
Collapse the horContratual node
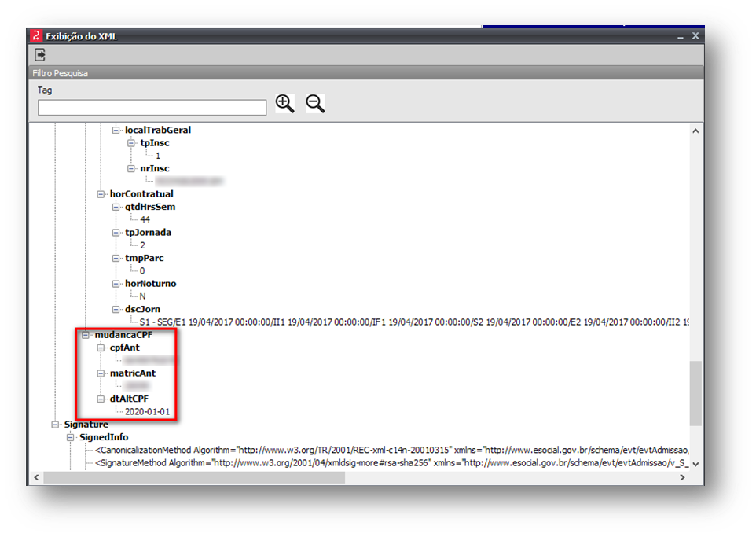click(101, 194)
